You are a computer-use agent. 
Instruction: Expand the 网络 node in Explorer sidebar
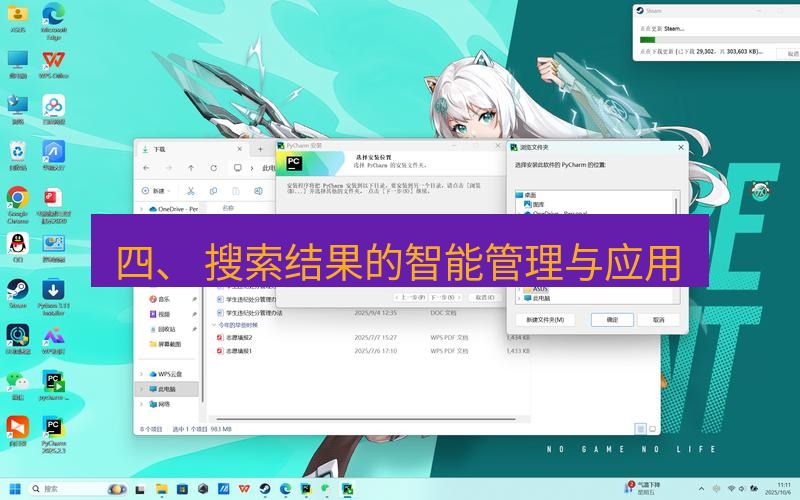click(142, 404)
